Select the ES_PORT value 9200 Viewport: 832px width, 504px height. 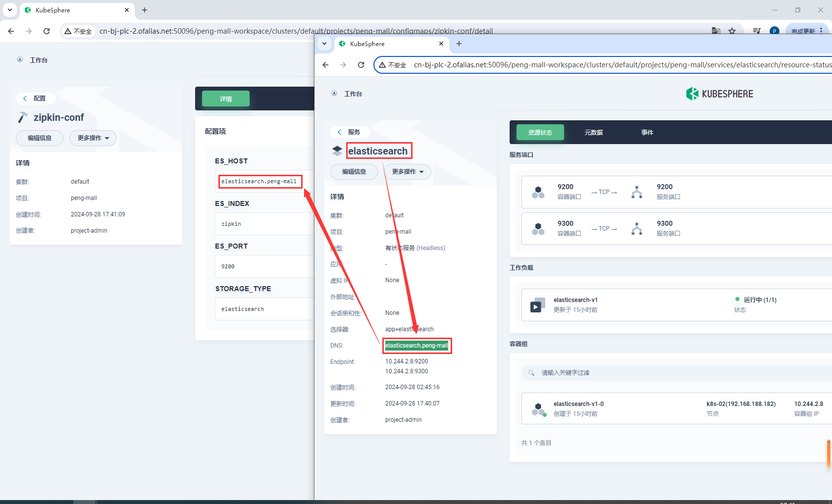click(228, 266)
